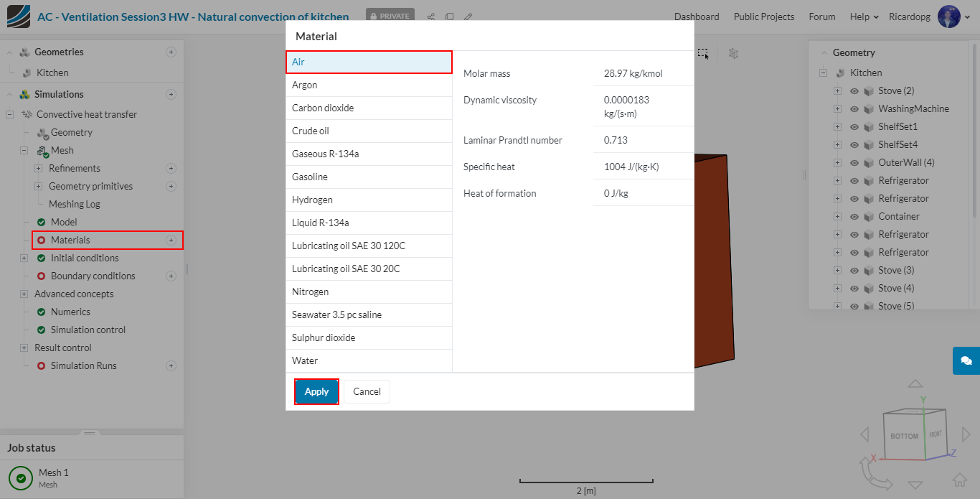The image size is (980, 499).
Task: Toggle visibility of Stove (3)
Action: click(x=854, y=270)
